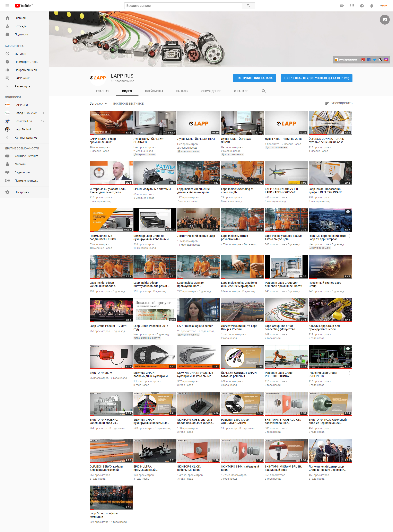
Task: Open Понравившиеся liked videos
Action: click(x=25, y=70)
